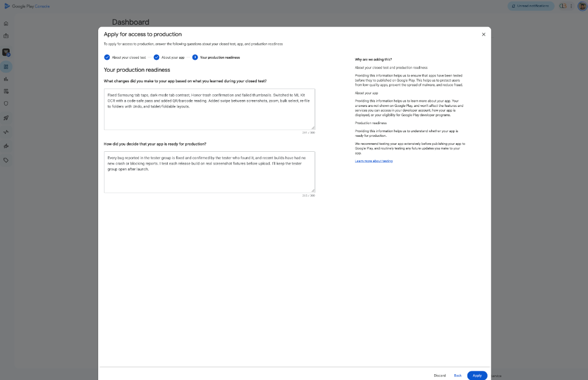Open the user profile avatar
The width and height of the screenshot is (588, 380).
point(582,6)
